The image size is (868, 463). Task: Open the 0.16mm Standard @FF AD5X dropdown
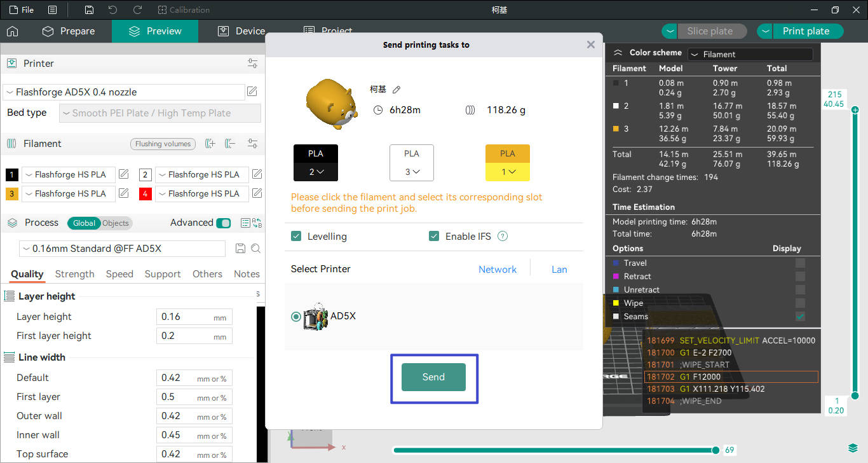pos(122,249)
